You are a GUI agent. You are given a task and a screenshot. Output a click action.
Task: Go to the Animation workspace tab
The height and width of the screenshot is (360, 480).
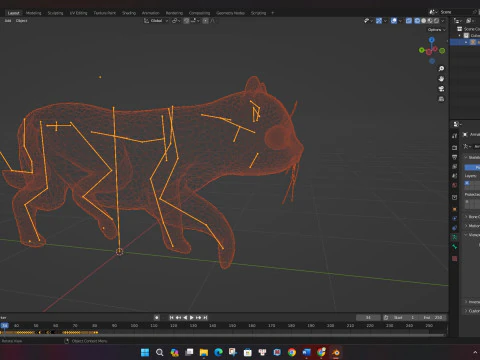coord(151,13)
